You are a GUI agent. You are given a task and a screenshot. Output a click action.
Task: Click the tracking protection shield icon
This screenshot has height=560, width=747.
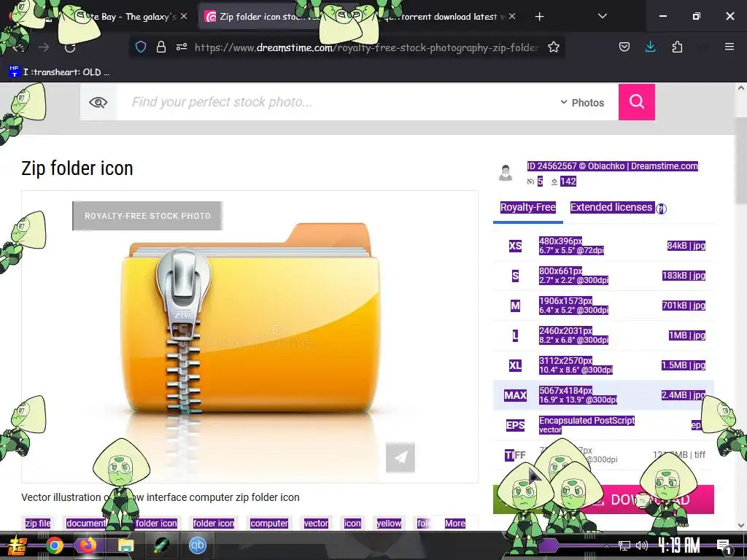tap(141, 47)
